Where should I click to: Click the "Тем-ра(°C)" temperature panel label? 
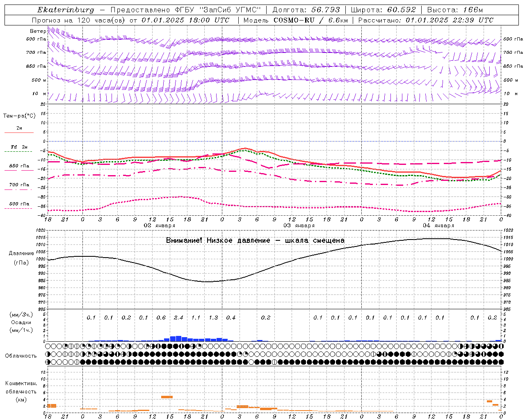coord(19,116)
